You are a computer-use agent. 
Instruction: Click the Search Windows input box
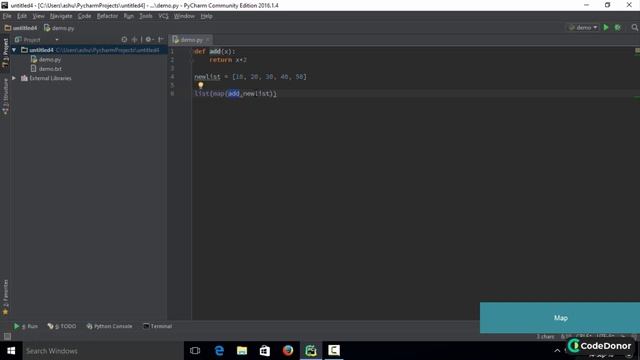tap(103, 351)
